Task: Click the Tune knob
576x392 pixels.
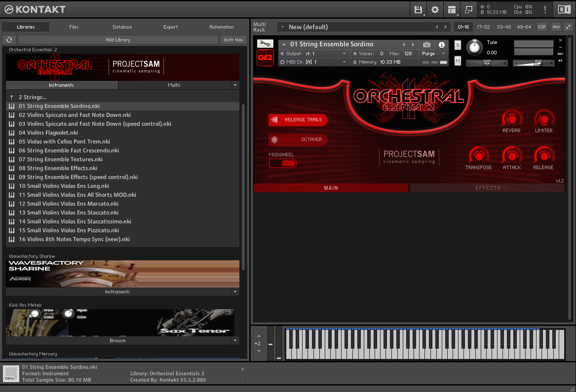Action: pos(474,47)
